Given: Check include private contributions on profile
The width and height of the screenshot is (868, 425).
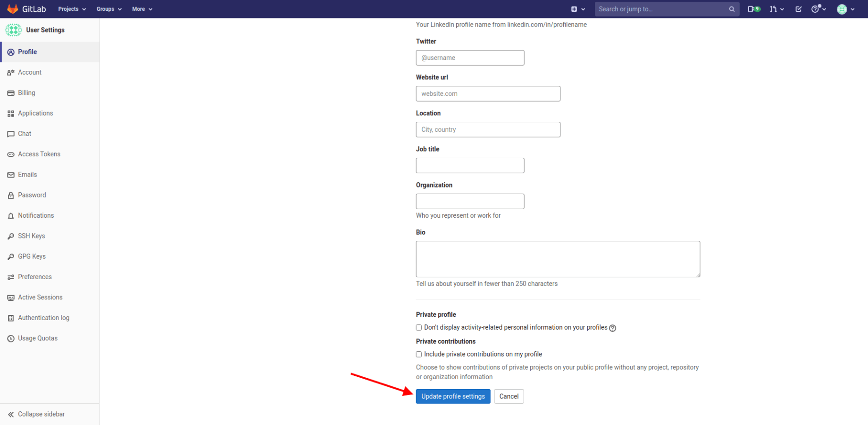Looking at the screenshot, I should pos(418,354).
